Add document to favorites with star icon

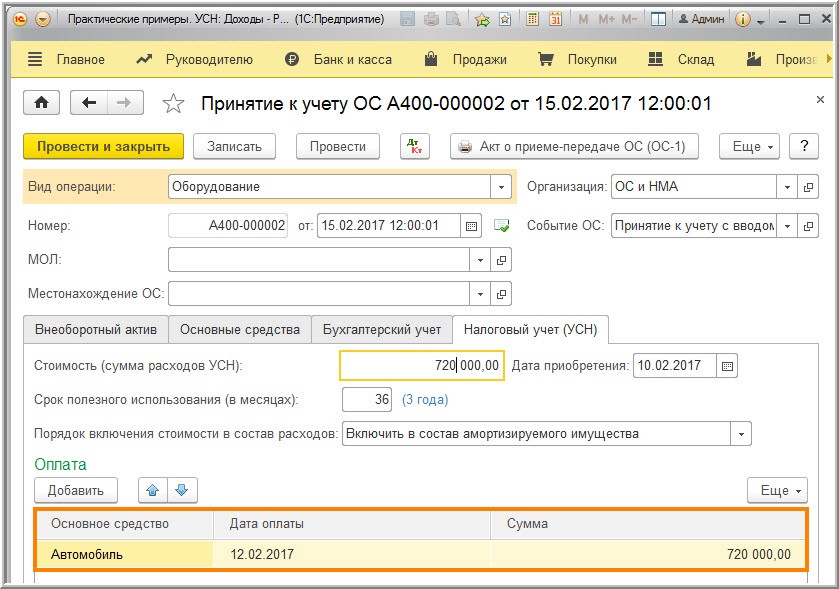(174, 104)
